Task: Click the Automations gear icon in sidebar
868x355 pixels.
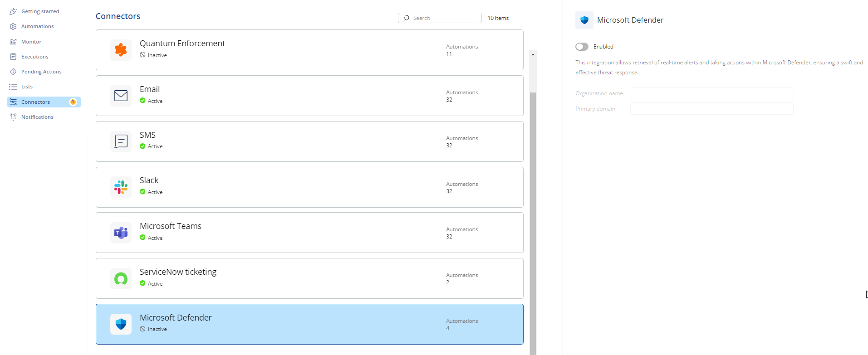Action: [13, 26]
